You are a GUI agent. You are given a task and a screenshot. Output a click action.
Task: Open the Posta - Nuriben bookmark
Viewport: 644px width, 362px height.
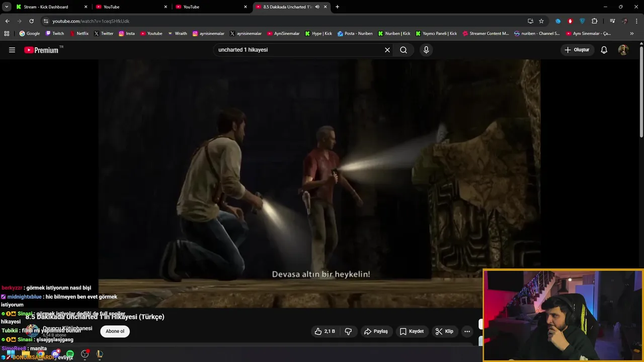click(355, 34)
